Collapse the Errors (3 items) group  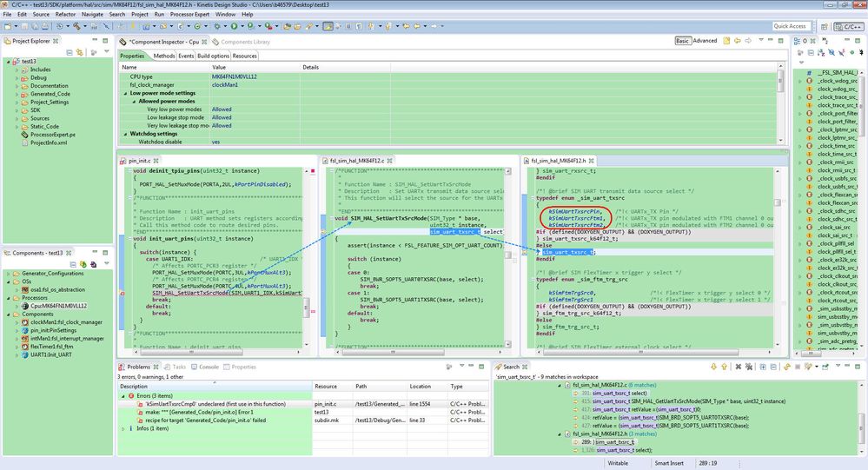pos(123,395)
